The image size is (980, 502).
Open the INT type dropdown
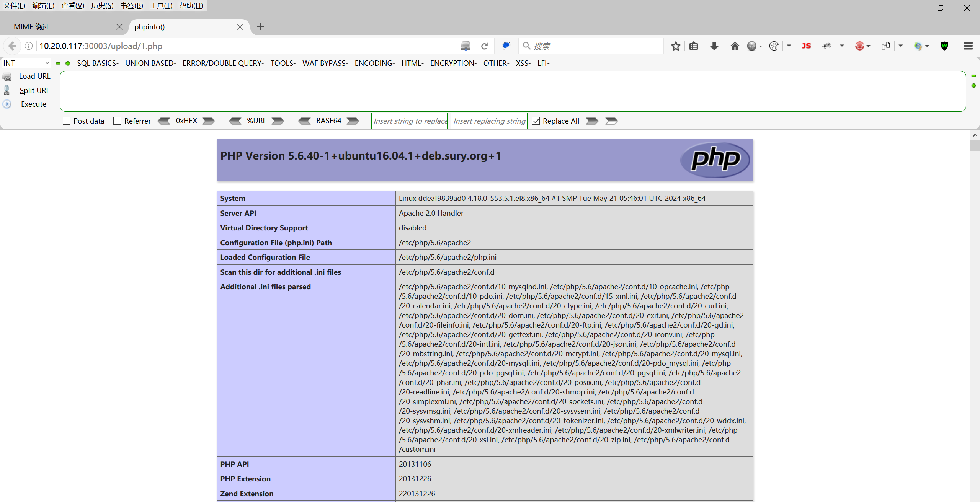(x=26, y=63)
